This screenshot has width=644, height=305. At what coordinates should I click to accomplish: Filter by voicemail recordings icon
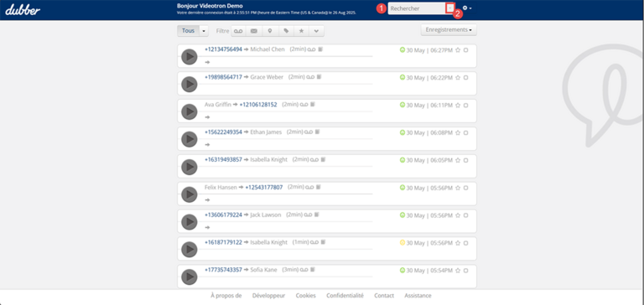click(239, 31)
